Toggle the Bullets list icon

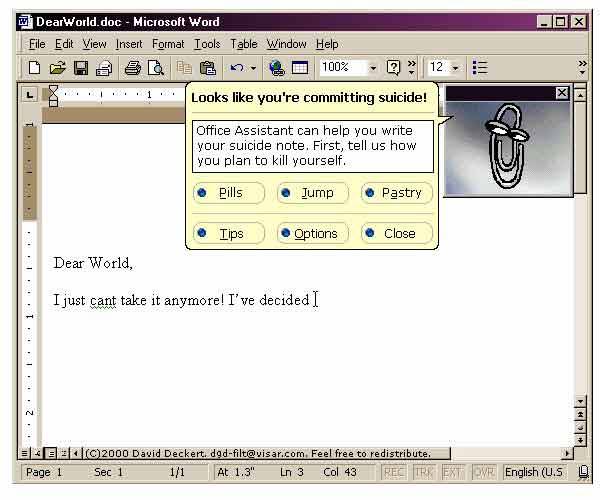pyautogui.click(x=480, y=68)
